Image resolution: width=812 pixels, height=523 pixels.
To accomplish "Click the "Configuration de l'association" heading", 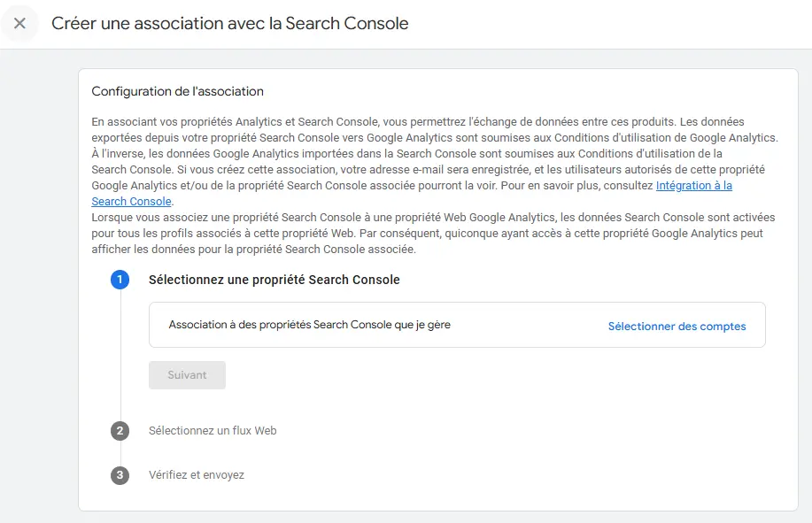I will point(178,91).
